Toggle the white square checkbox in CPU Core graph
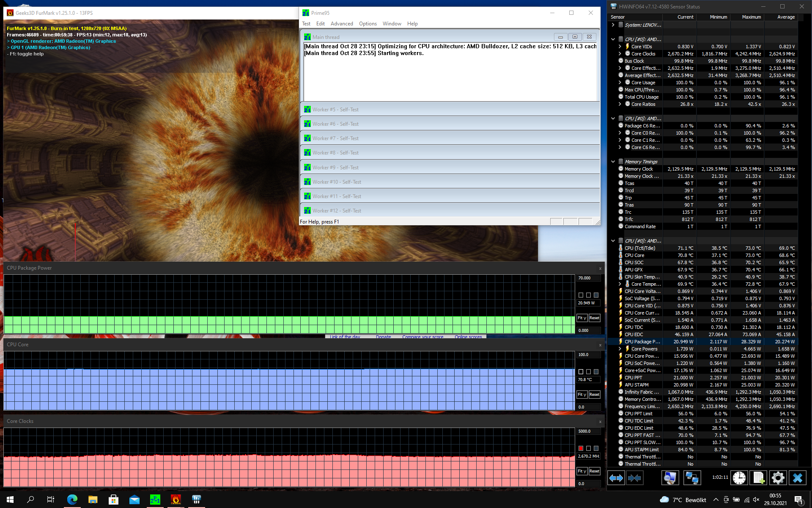812x508 pixels. coord(581,372)
